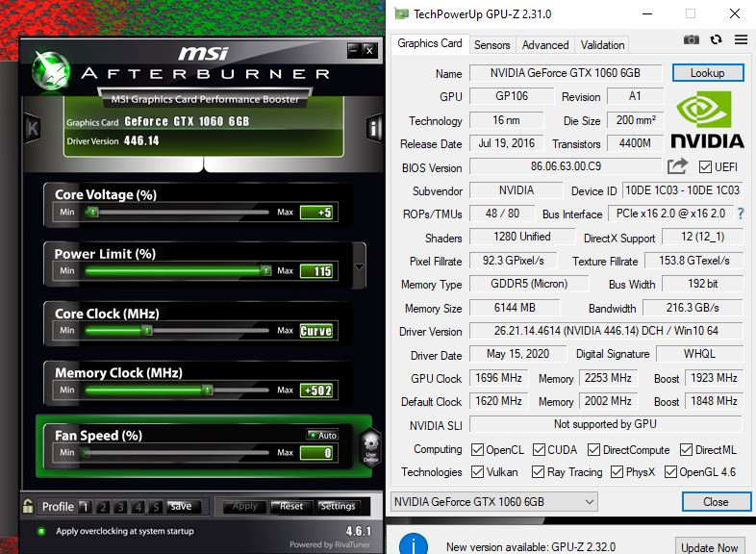Close the MSI Afterburner window
This screenshot has height=554, width=756.
369,50
